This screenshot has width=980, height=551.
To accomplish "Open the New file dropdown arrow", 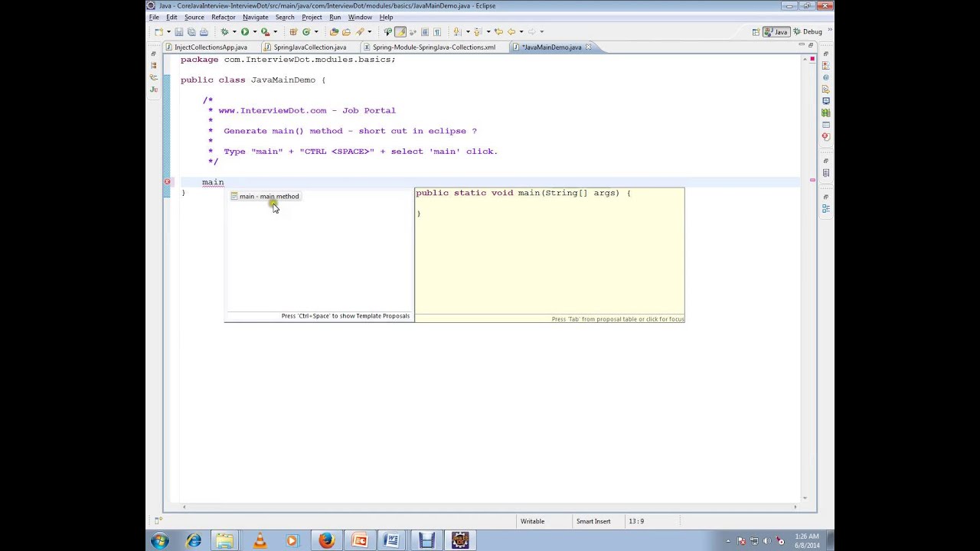I will tap(168, 31).
